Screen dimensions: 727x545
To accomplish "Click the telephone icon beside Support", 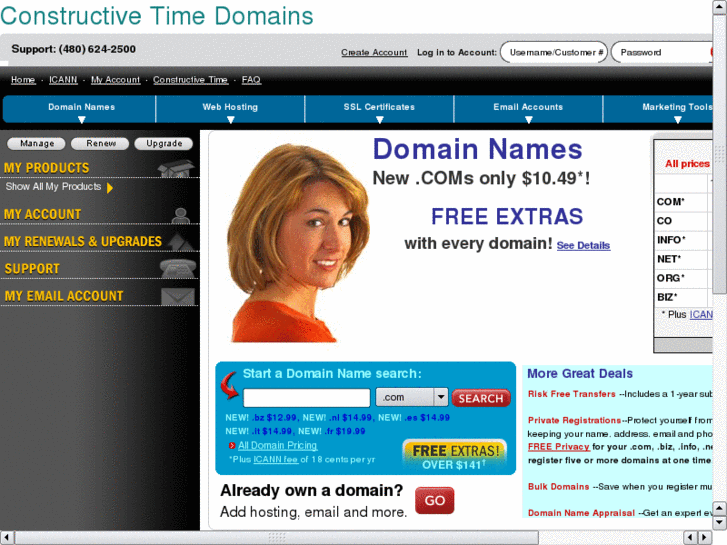I will pos(178,269).
